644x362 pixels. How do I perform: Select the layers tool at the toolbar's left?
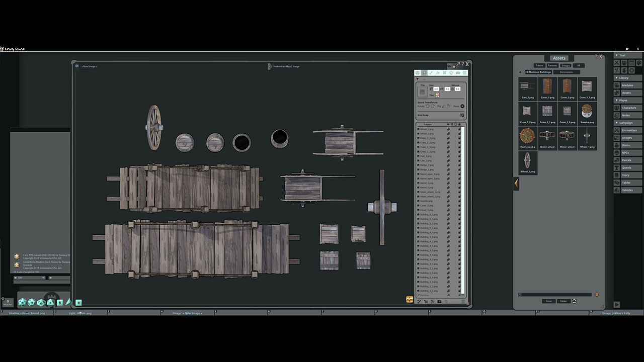click(418, 73)
